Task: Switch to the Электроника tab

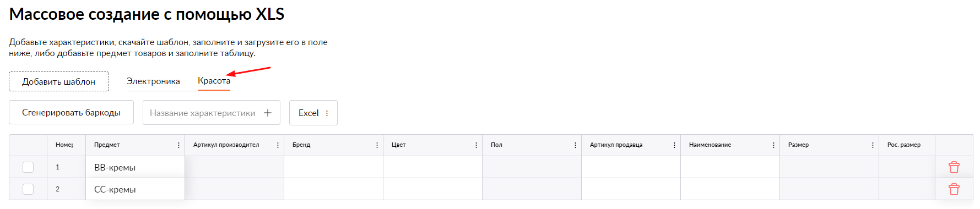Action: point(153,81)
